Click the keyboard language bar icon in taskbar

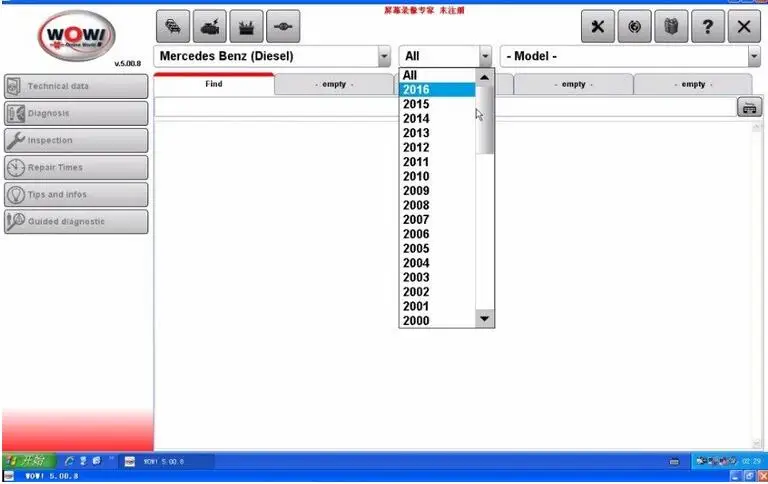pyautogui.click(x=674, y=461)
